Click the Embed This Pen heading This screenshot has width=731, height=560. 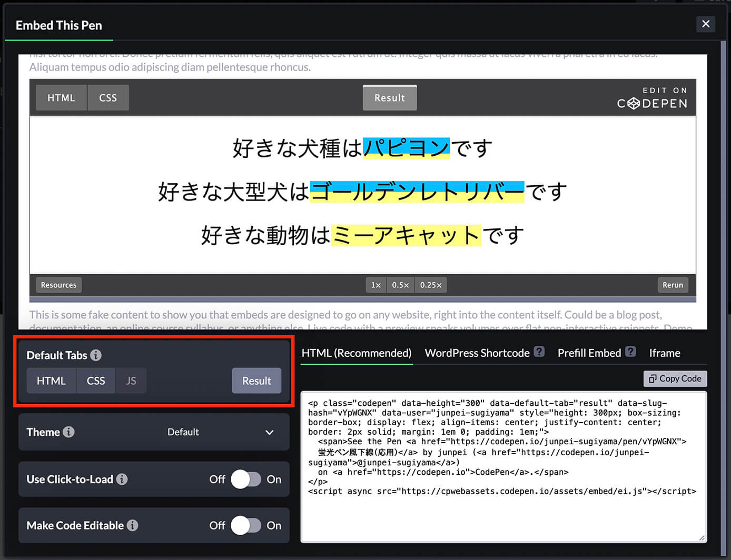[59, 25]
